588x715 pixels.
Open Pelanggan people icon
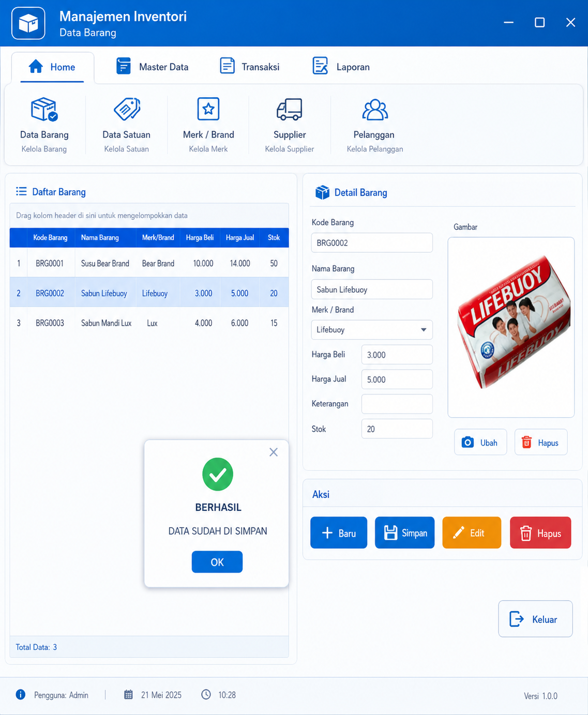point(375,109)
